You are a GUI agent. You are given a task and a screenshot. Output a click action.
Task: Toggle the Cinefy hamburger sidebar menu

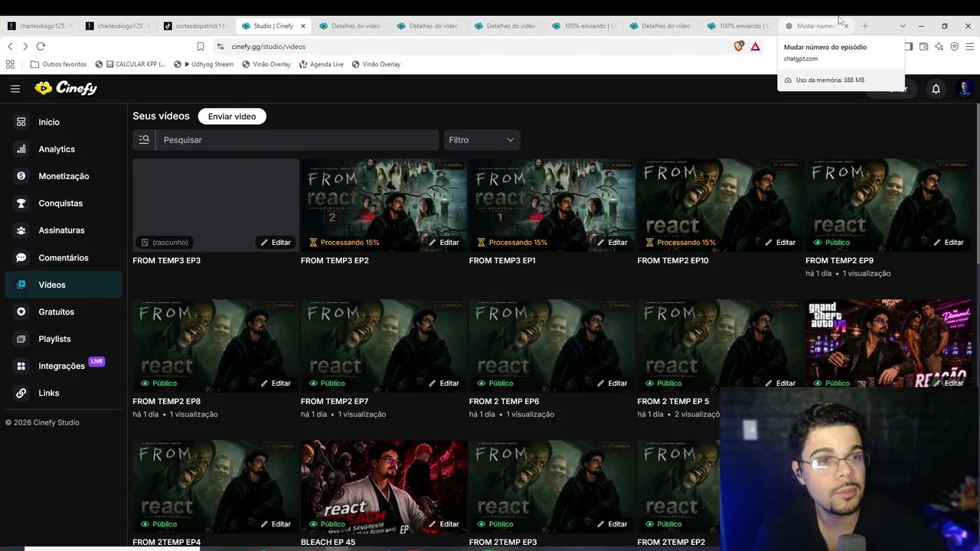coord(15,89)
